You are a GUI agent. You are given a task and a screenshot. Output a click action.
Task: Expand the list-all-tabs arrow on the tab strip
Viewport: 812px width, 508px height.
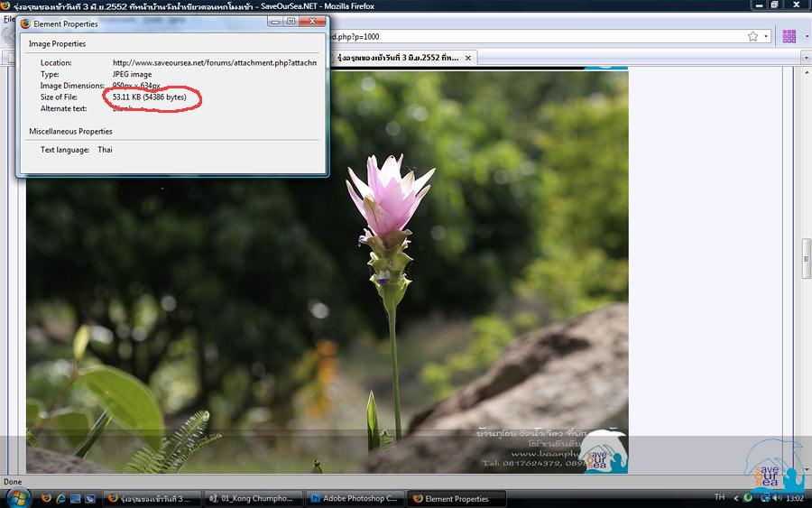tap(805, 58)
